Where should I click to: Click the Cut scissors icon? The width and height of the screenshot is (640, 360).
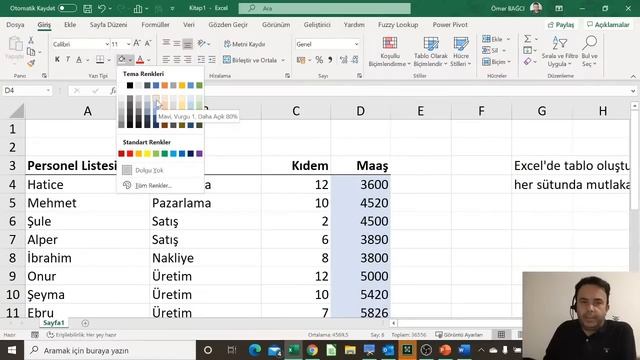(x=31, y=40)
